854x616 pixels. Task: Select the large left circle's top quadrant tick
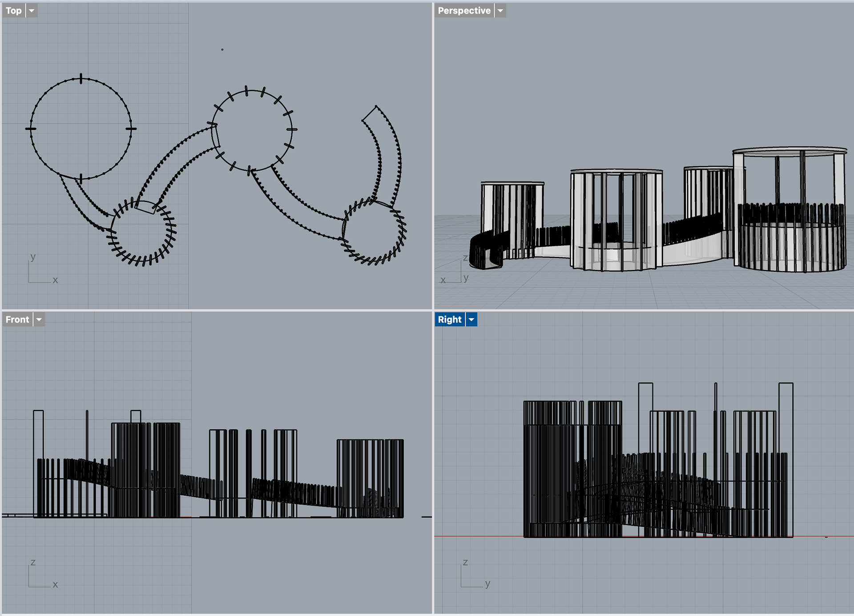(x=81, y=79)
